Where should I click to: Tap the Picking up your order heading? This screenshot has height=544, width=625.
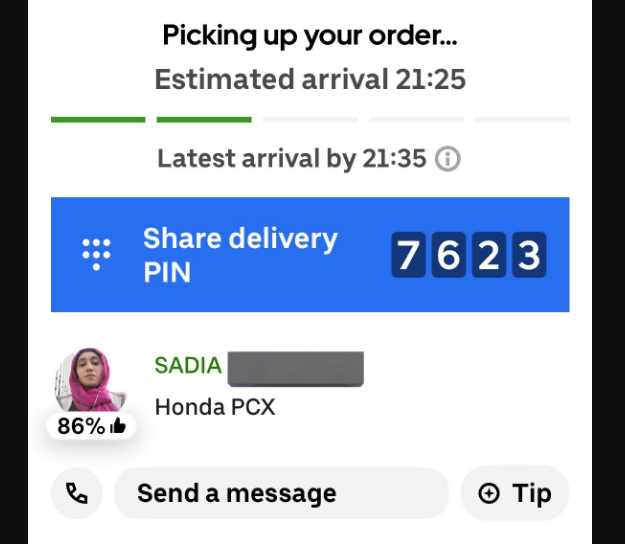310,36
